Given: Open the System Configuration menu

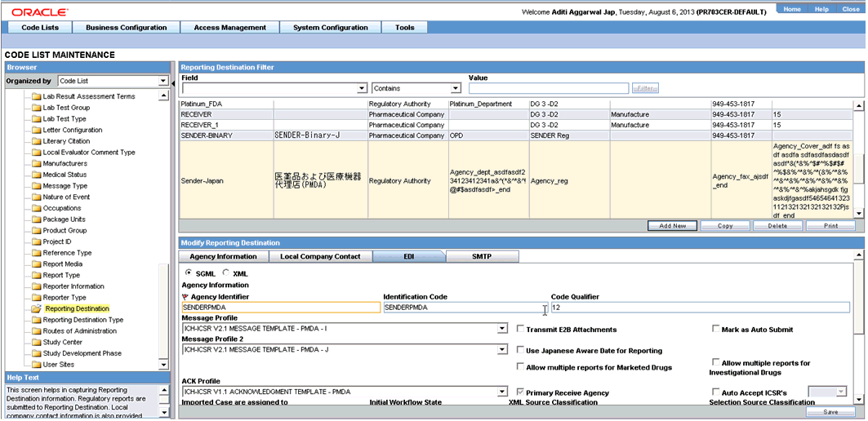Looking at the screenshot, I should [x=331, y=28].
